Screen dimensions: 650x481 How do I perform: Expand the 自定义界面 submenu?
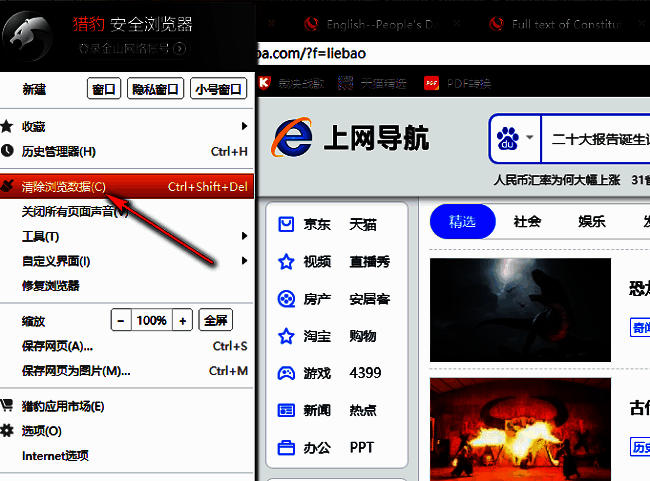pyautogui.click(x=244, y=262)
